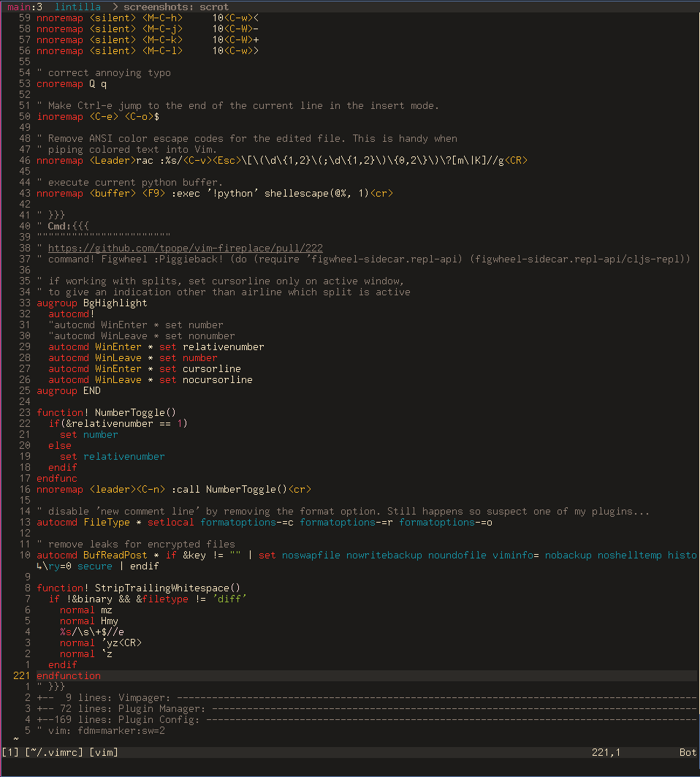Click '<M-C-h>' resize mapping line

pos(148,18)
